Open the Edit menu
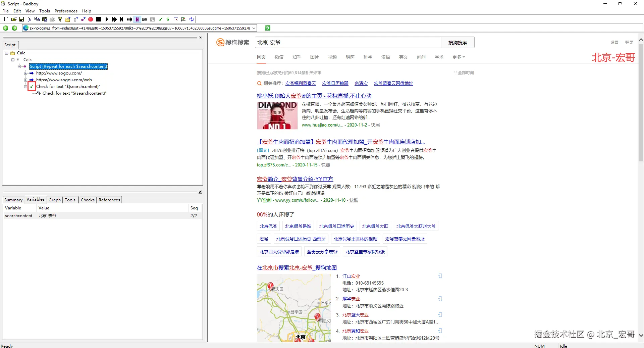The height and width of the screenshot is (348, 644). tap(17, 11)
